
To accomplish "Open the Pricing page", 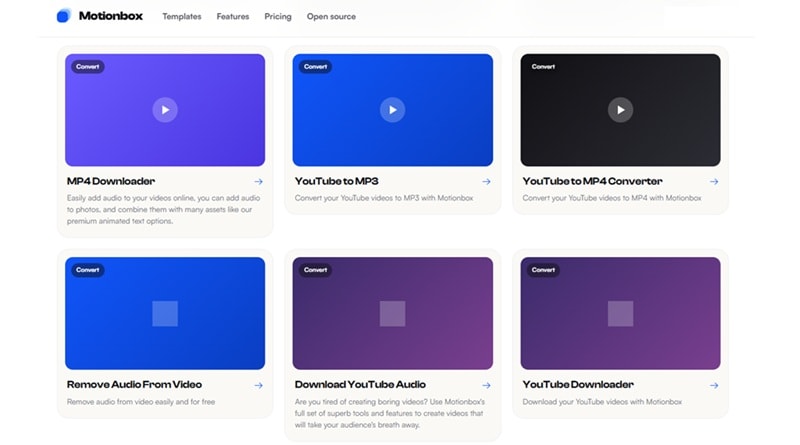I will click(x=278, y=16).
